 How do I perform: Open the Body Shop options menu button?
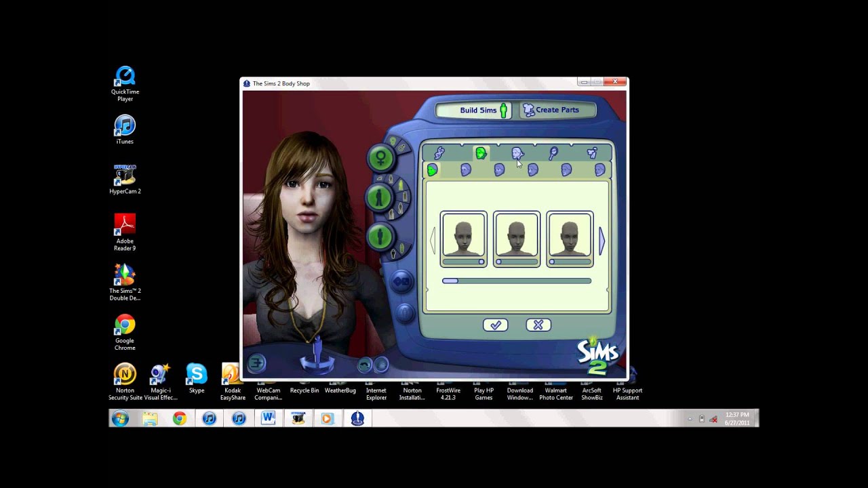coord(256,363)
